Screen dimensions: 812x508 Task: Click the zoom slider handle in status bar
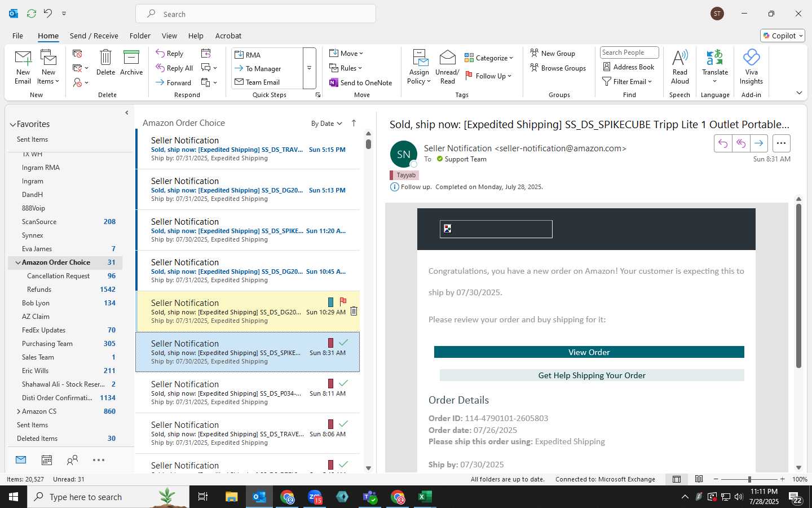click(x=749, y=479)
